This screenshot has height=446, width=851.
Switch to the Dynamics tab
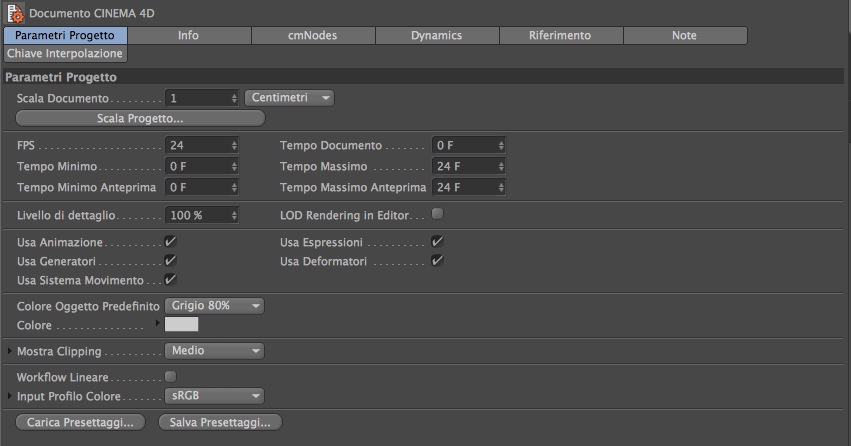[x=436, y=35]
